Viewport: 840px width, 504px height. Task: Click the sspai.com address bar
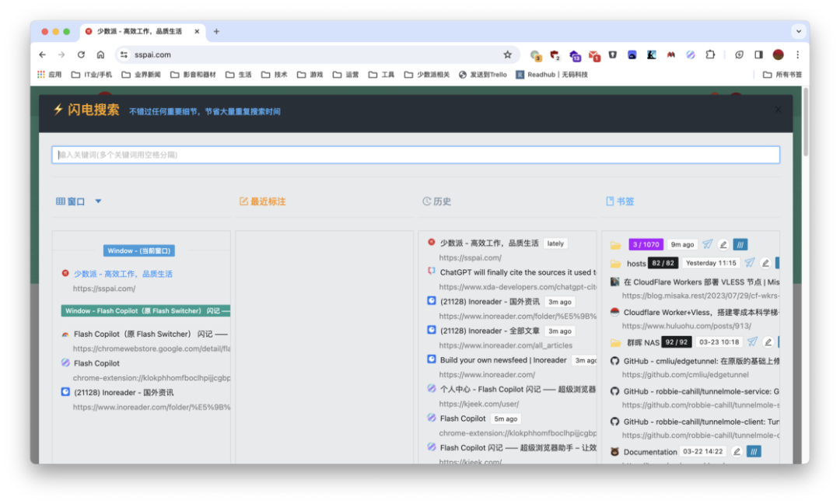316,54
